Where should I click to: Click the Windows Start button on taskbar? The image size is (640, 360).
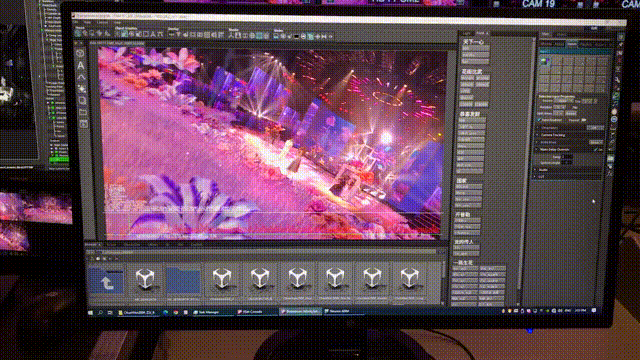91,312
